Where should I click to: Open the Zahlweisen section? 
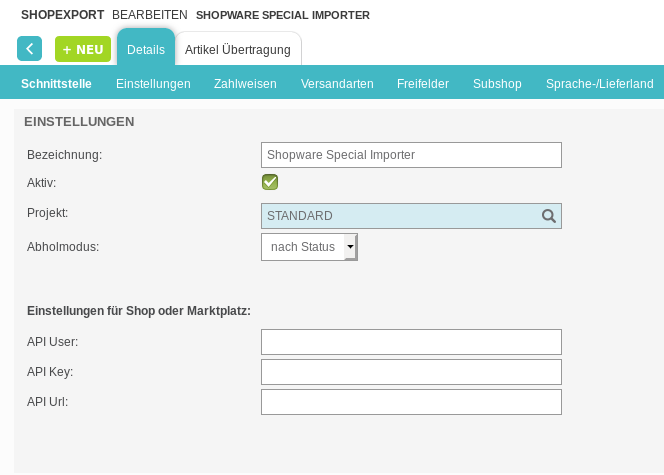[245, 84]
